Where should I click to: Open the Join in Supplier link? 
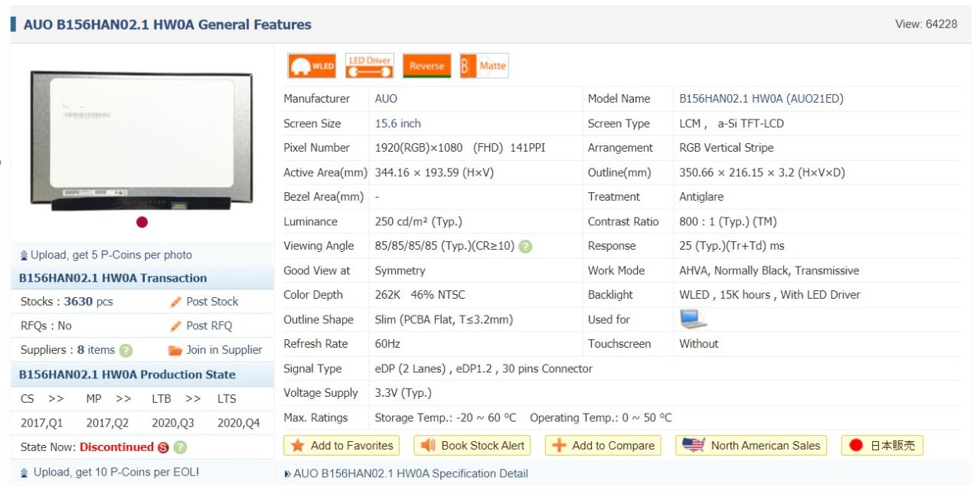224,350
